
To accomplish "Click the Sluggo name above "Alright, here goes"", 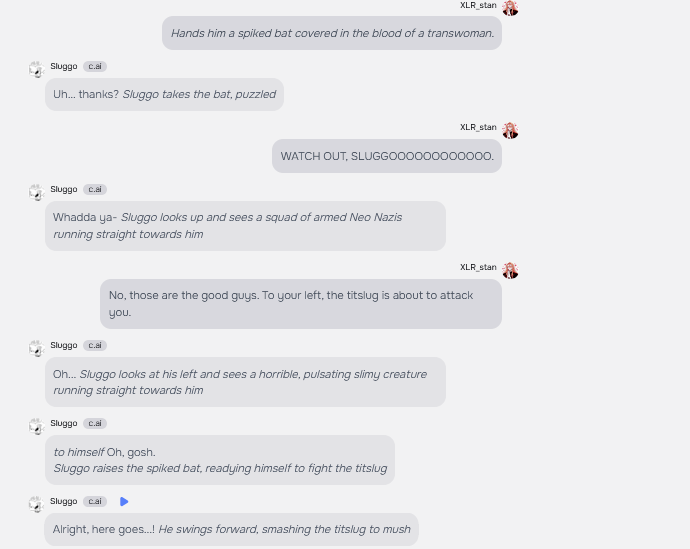I will [x=64, y=502].
